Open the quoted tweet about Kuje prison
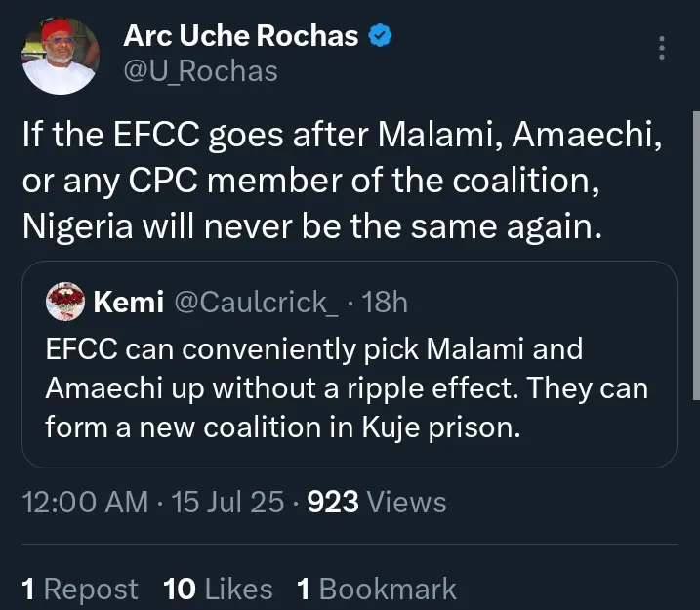700x610 pixels. pyautogui.click(x=350, y=364)
